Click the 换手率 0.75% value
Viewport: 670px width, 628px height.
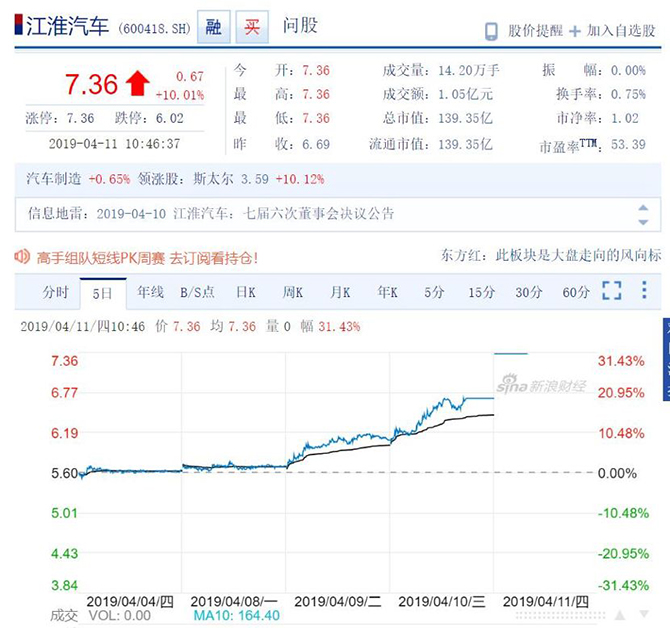628,94
